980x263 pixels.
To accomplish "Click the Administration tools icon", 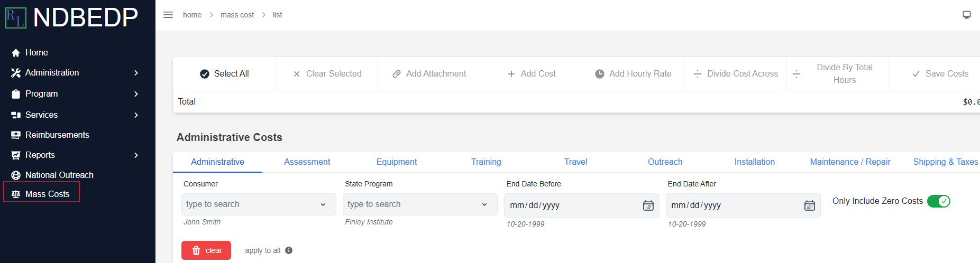I will click(16, 73).
